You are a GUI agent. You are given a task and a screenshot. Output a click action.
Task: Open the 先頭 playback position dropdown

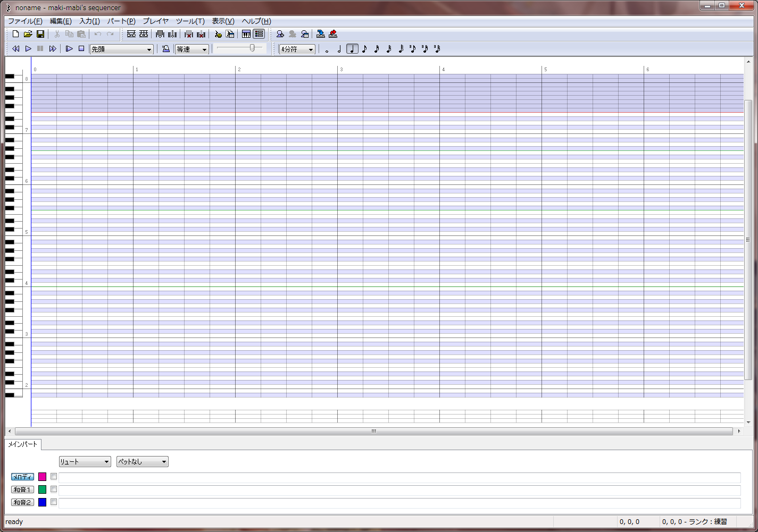click(122, 49)
